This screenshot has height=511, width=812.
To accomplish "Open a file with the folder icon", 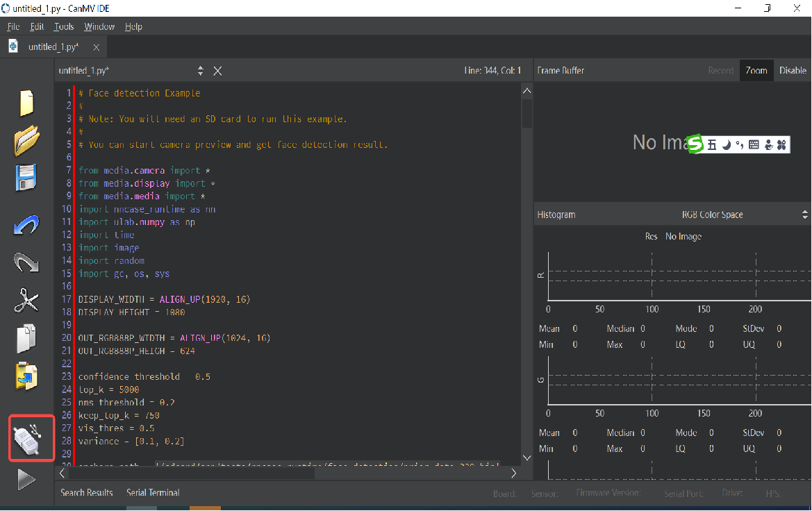I will [26, 140].
